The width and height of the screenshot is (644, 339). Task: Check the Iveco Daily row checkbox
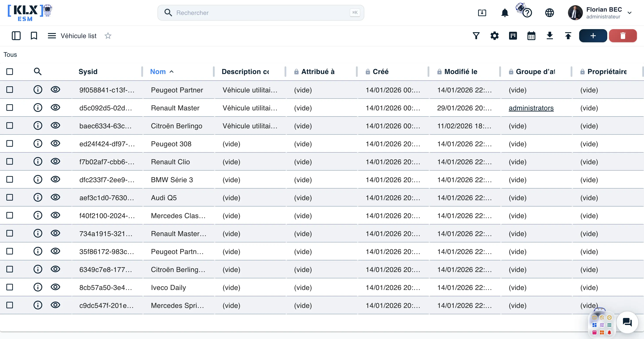(10, 287)
